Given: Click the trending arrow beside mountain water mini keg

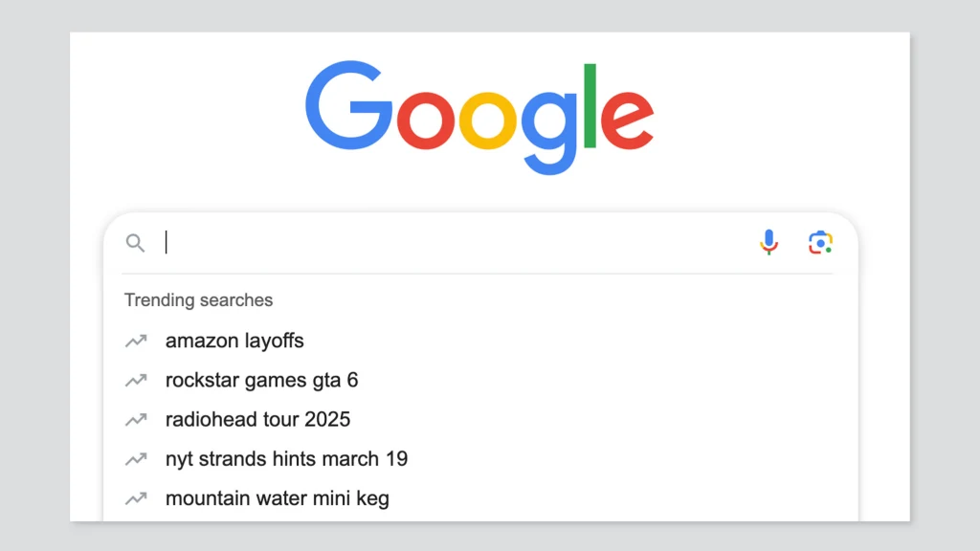Looking at the screenshot, I should [136, 498].
